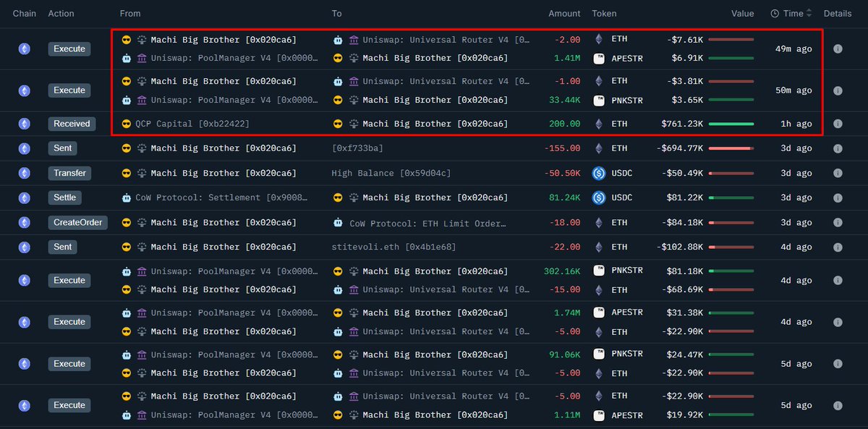Click the CreateOrder action badge
Viewport: 868px width, 429px height.
[x=77, y=222]
